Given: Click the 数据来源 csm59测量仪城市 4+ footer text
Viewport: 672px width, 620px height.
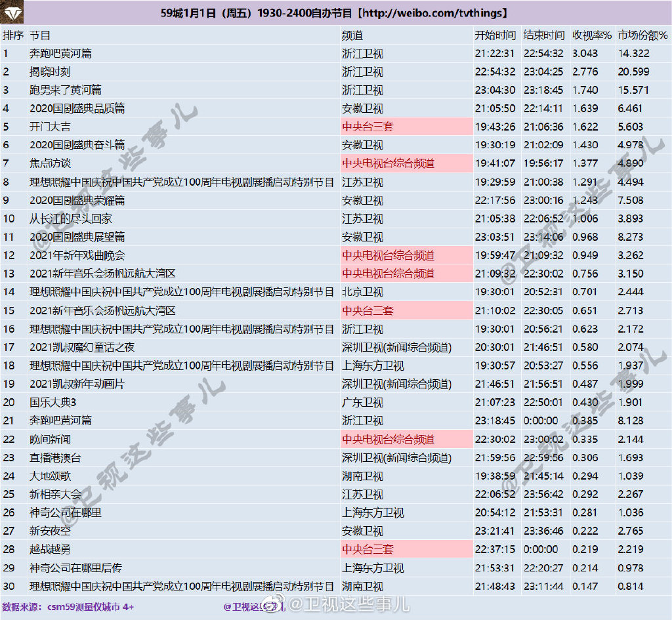Looking at the screenshot, I should (x=68, y=607).
